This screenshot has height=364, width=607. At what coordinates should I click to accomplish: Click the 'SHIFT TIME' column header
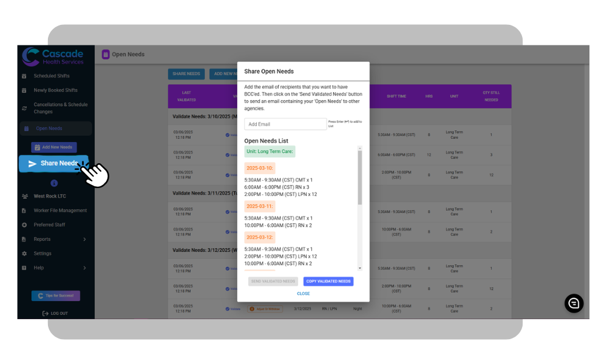click(396, 96)
